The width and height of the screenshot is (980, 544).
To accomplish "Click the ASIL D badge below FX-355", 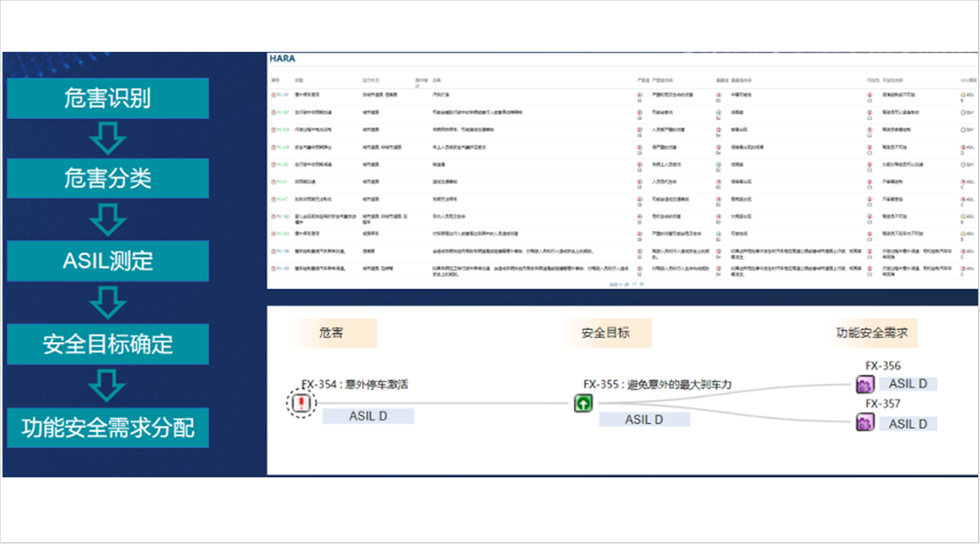I will click(x=644, y=419).
